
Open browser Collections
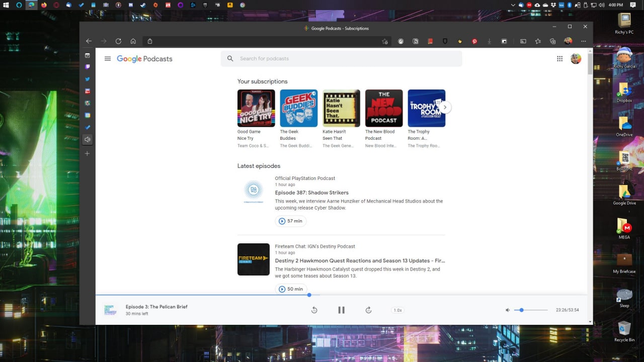(553, 41)
